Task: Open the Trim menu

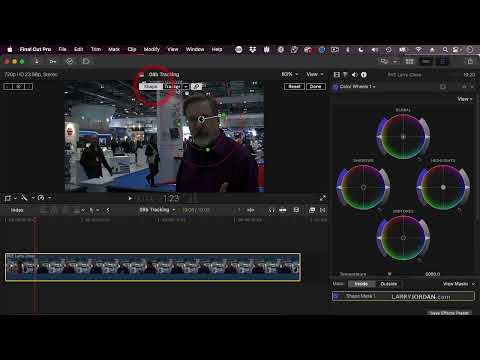Action: click(96, 49)
